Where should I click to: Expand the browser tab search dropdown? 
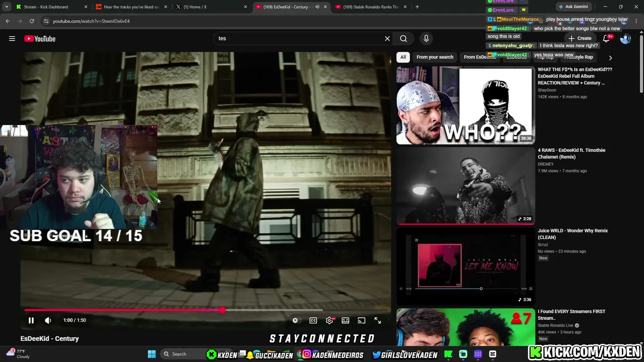7,7
